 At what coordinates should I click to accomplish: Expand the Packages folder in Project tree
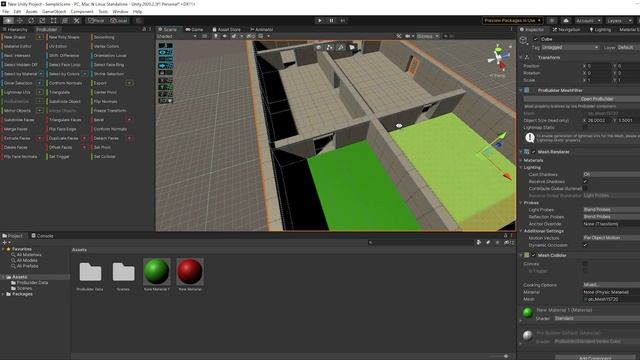coord(3,294)
